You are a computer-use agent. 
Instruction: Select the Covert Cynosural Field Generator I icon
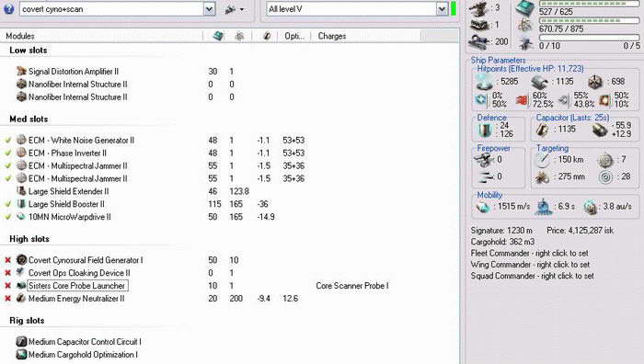click(21, 260)
